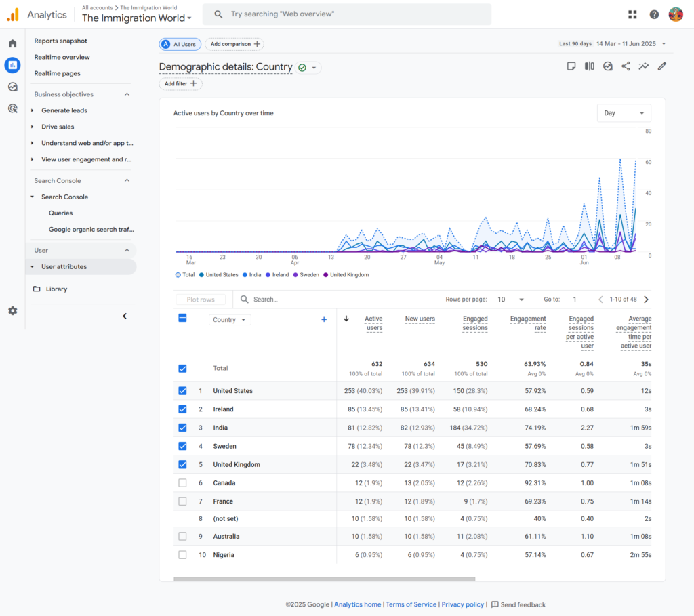The image size is (694, 616).
Task: Collapse the navigation panel with the arrow
Action: (125, 316)
